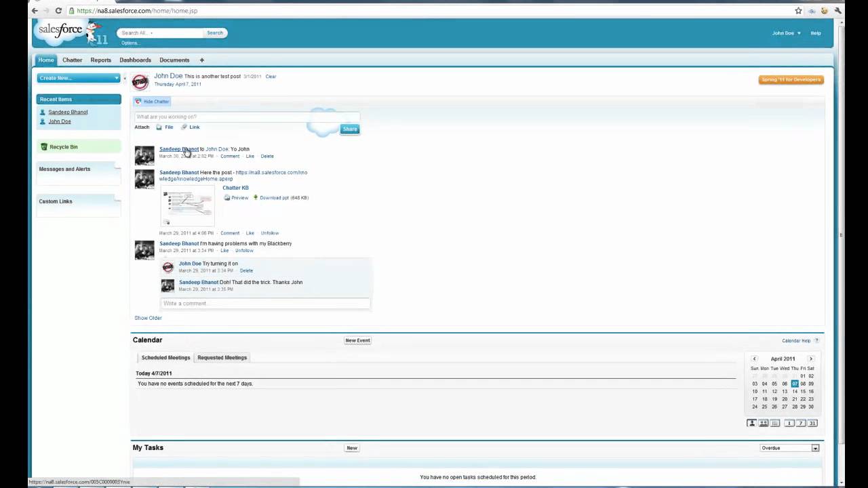Open the Chatter tab
Image resolution: width=868 pixels, height=488 pixels.
tap(73, 60)
